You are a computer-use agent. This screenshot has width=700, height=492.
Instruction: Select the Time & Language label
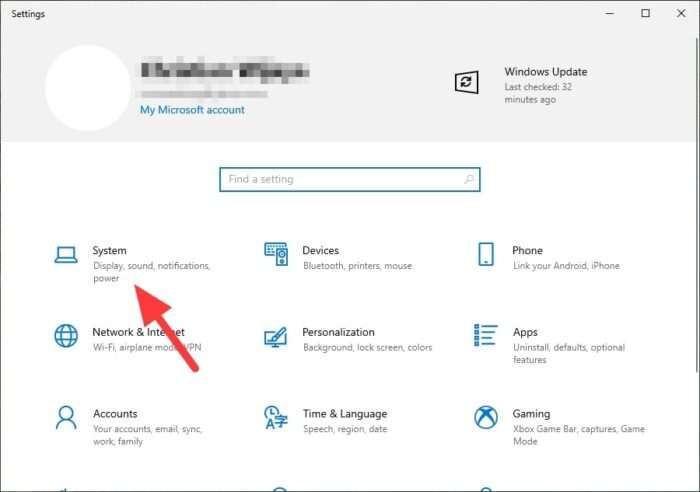coord(345,414)
